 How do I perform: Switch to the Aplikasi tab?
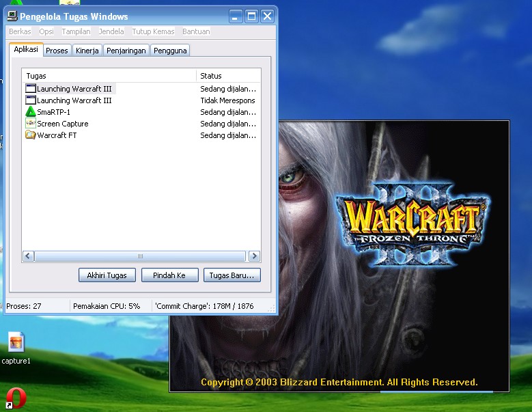point(26,50)
